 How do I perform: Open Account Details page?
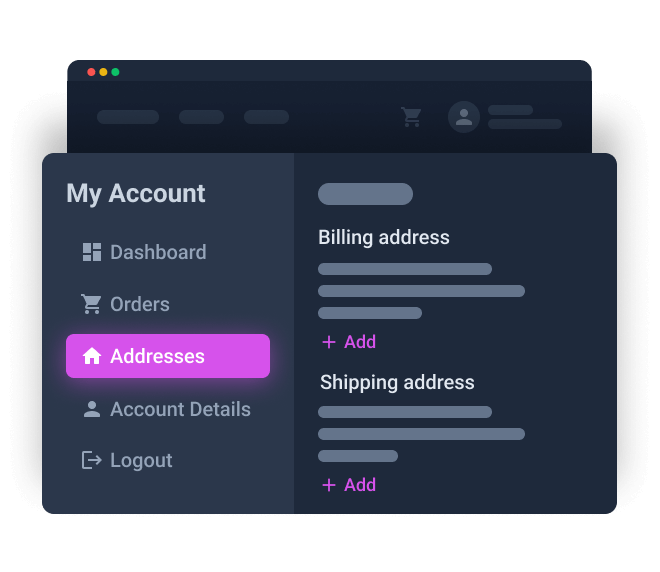pyautogui.click(x=167, y=409)
